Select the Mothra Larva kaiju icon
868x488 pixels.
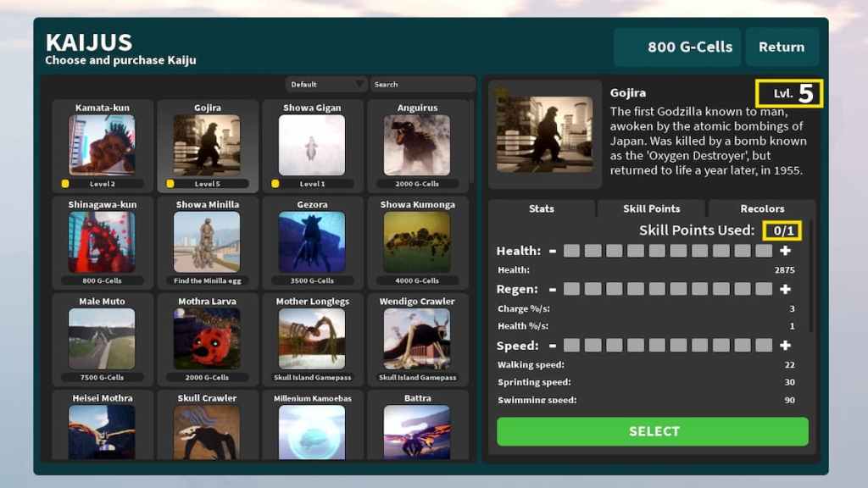coord(207,338)
